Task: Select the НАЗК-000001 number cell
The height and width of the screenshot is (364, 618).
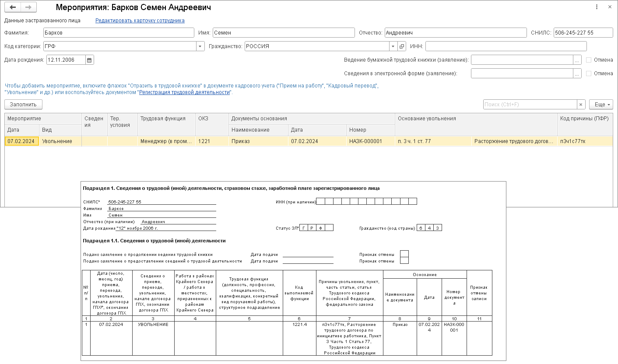Action: tap(371, 141)
